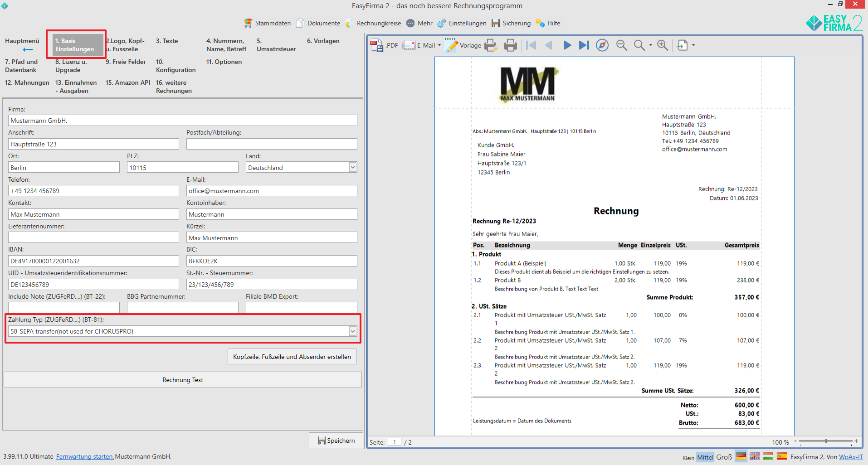Click the printer icon to print

(511, 45)
